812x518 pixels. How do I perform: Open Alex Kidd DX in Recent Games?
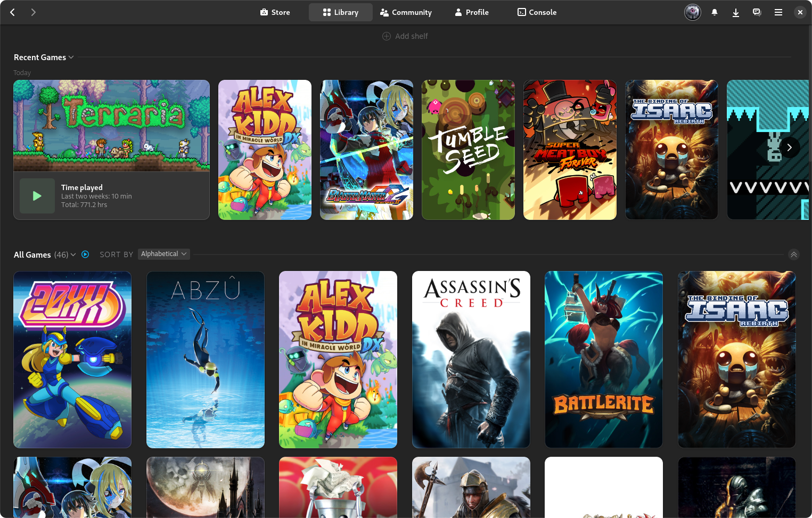[265, 150]
